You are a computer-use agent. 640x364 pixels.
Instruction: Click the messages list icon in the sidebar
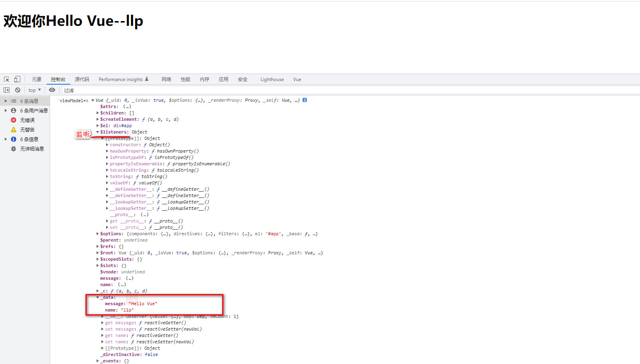pos(14,101)
